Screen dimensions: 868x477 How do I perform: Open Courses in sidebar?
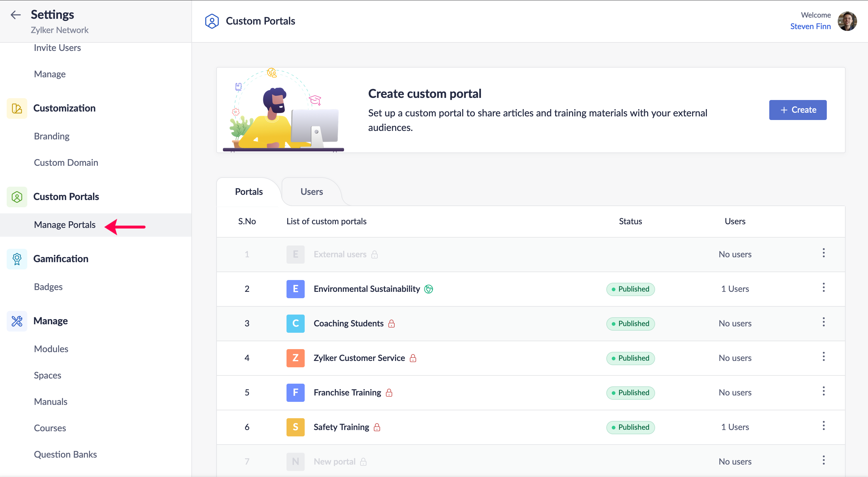pyautogui.click(x=50, y=428)
